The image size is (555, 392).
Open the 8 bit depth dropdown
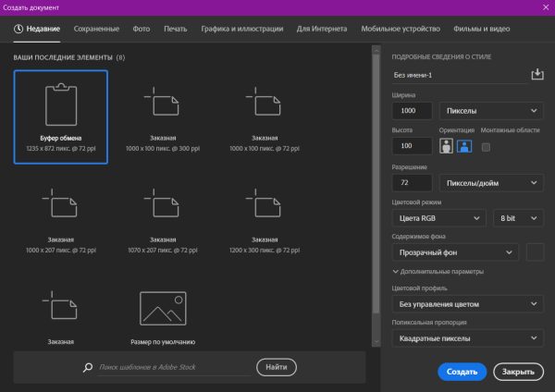(518, 218)
